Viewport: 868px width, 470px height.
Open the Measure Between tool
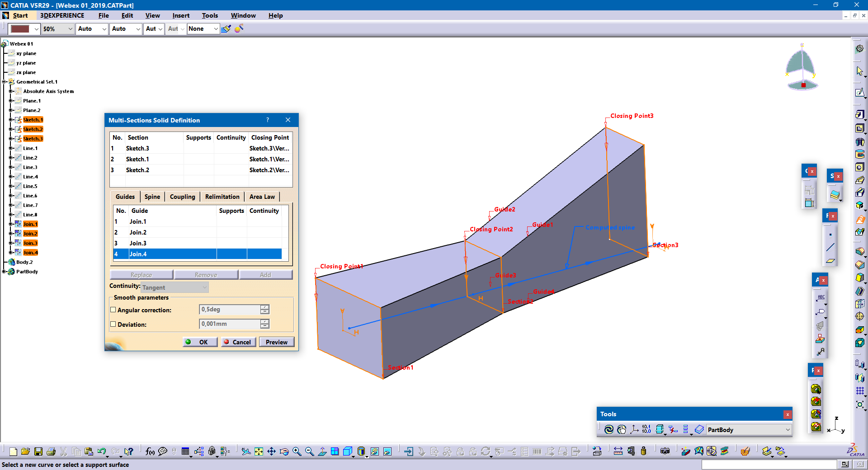tap(618, 451)
